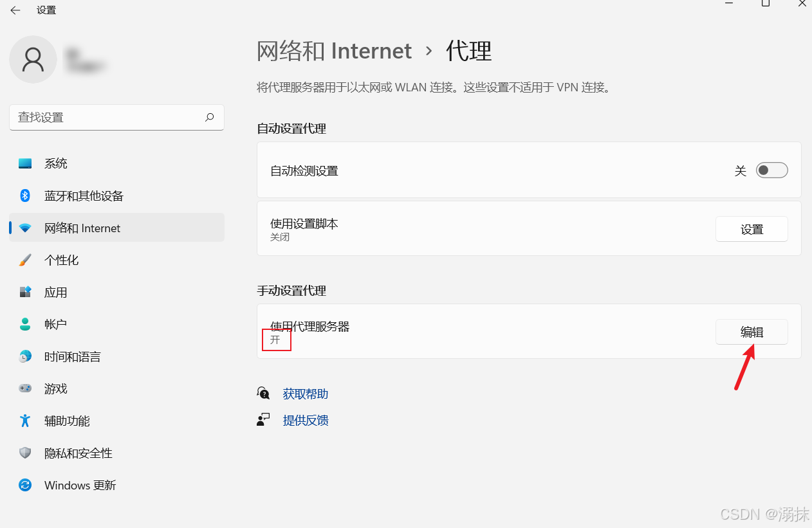This screenshot has width=812, height=528.
Task: Open 隐私和安全性 via the shield icon
Action: [x=24, y=453]
